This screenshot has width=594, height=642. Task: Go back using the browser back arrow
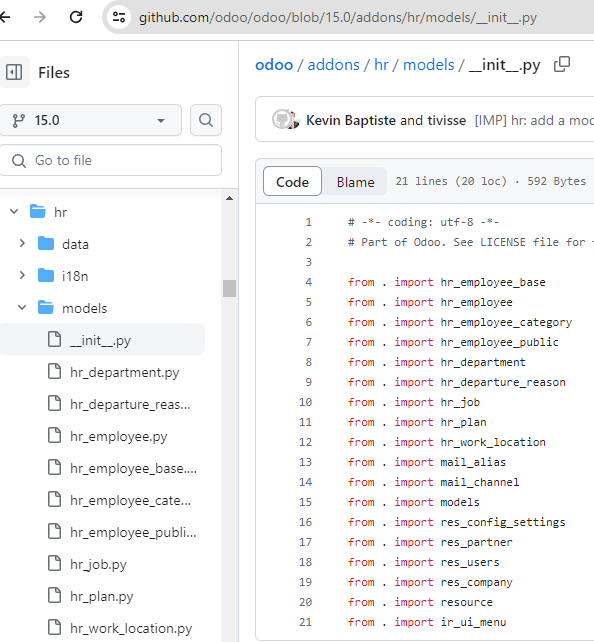click(x=4, y=17)
